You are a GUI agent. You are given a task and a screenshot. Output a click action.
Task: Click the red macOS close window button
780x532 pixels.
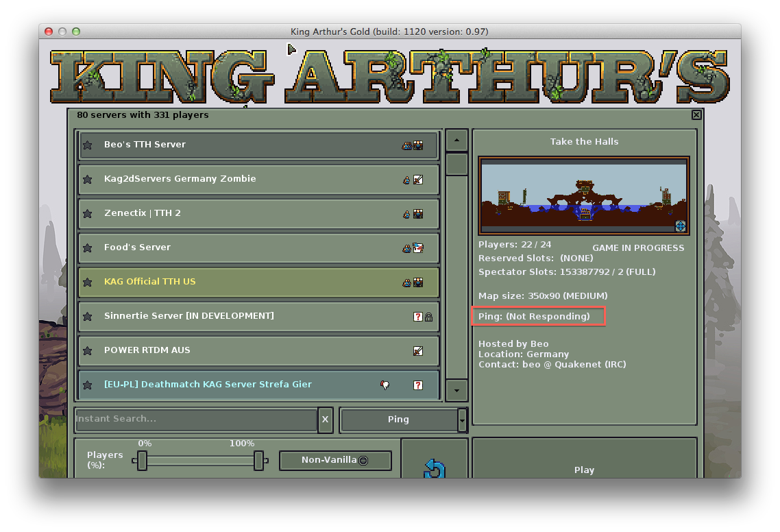tap(49, 32)
